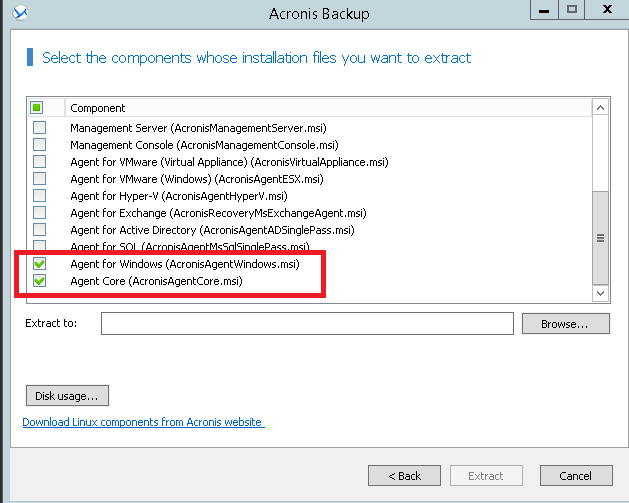Image resolution: width=629 pixels, height=503 pixels.
Task: Check the Management Server component checkbox
Action: coord(39,127)
